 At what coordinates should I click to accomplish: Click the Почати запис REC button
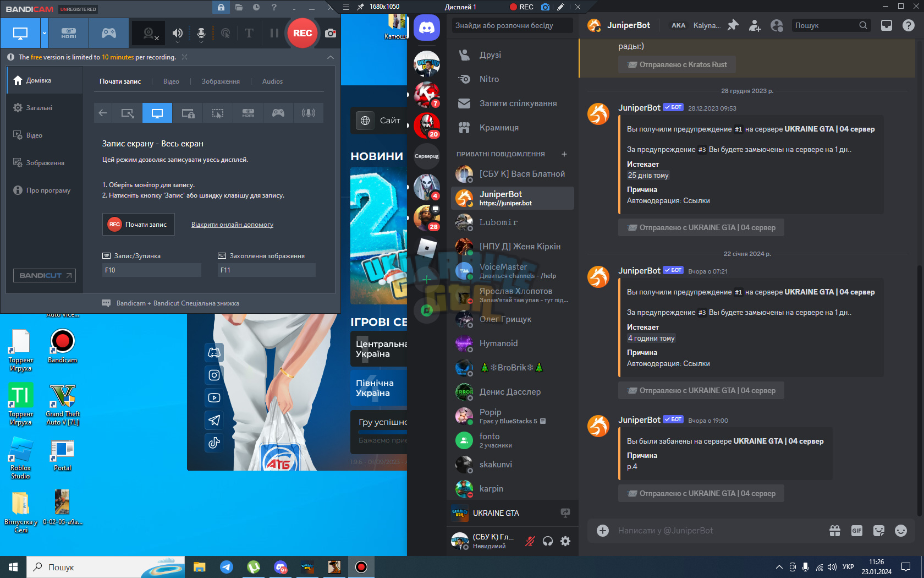(139, 225)
